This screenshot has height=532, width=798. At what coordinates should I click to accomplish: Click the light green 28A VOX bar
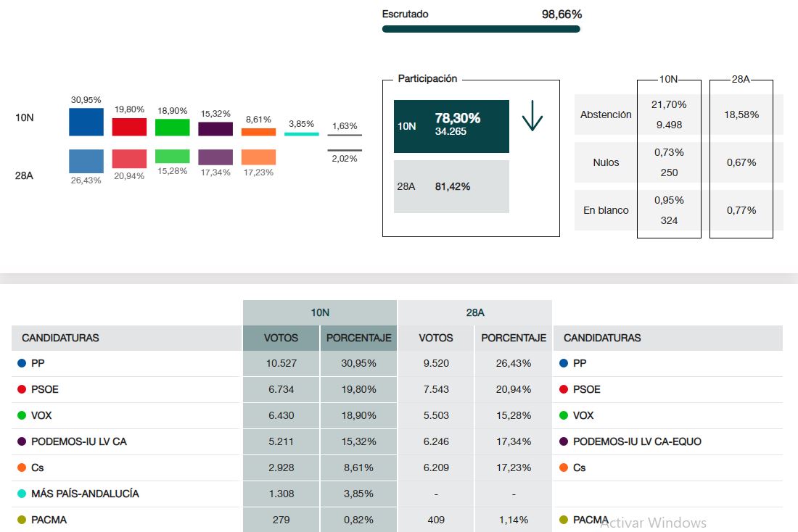pos(172,157)
